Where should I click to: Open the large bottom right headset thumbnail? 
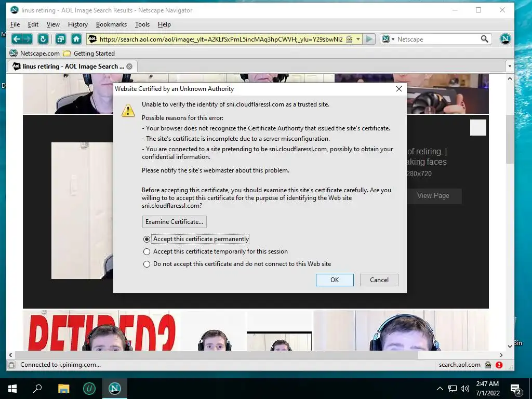coord(401,330)
